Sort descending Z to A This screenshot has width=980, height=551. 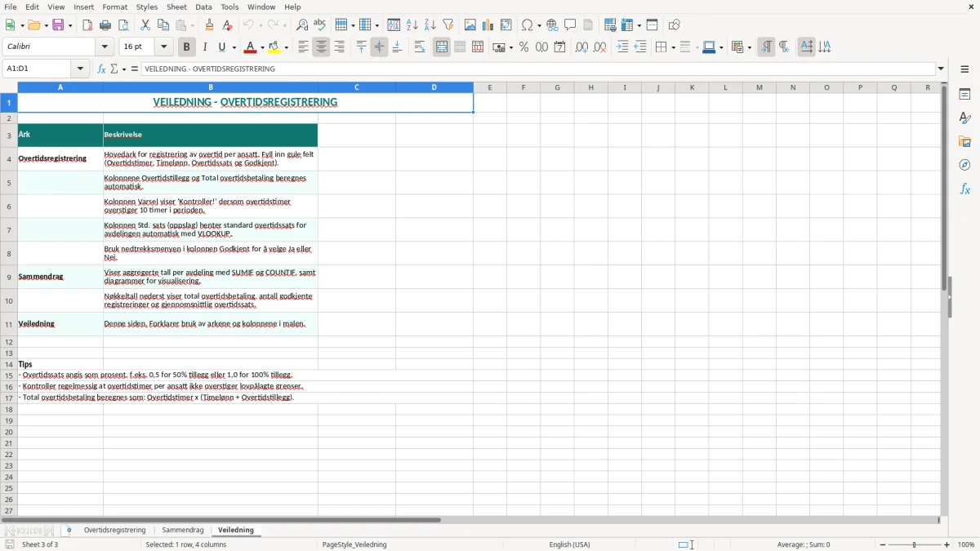tap(430, 25)
